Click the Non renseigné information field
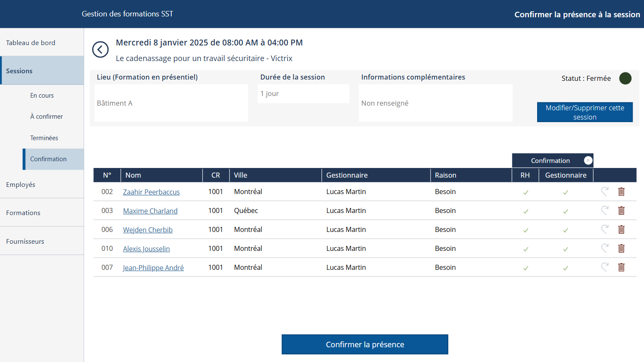This screenshot has height=362, width=644. click(x=436, y=103)
